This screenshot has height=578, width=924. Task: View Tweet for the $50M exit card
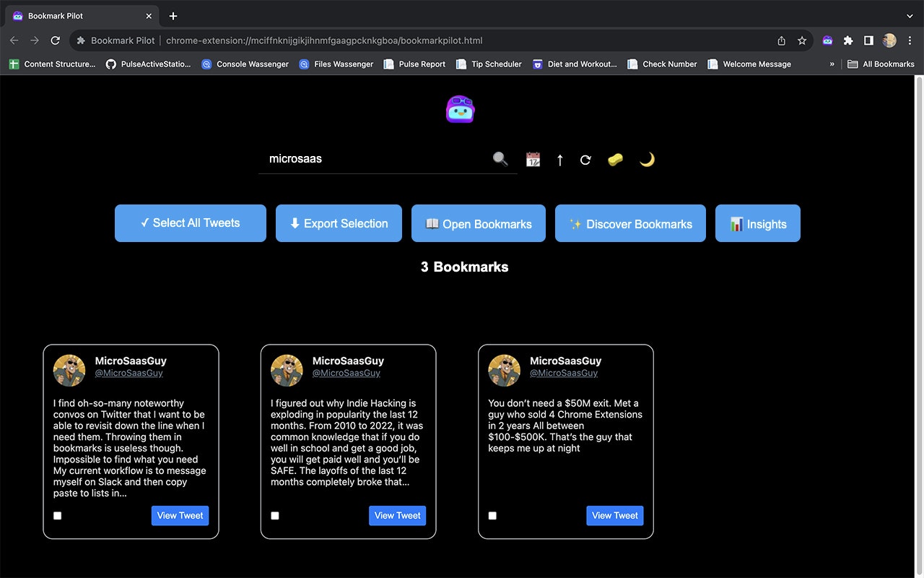tap(615, 516)
